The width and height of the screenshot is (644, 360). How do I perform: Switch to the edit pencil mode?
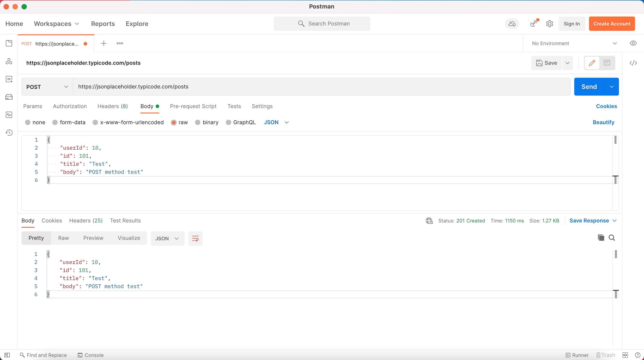pyautogui.click(x=592, y=63)
